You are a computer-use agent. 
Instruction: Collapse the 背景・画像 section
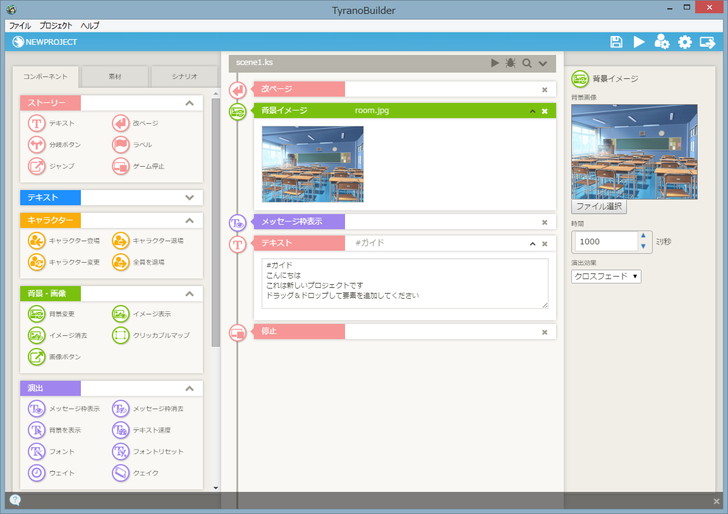[x=189, y=294]
